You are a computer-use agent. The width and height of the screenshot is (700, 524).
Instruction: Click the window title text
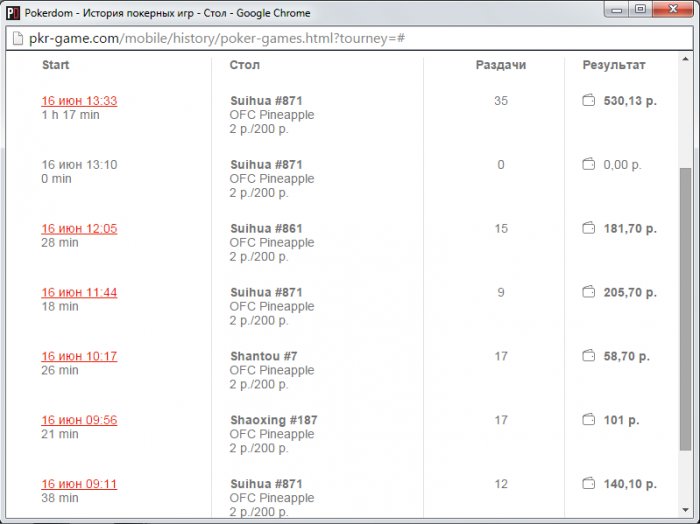click(167, 13)
